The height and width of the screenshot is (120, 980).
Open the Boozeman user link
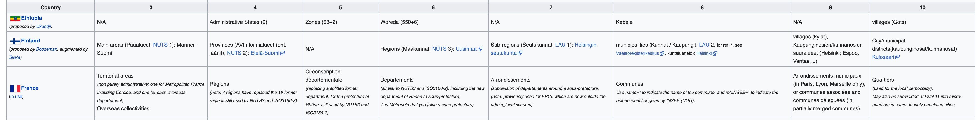click(46, 50)
